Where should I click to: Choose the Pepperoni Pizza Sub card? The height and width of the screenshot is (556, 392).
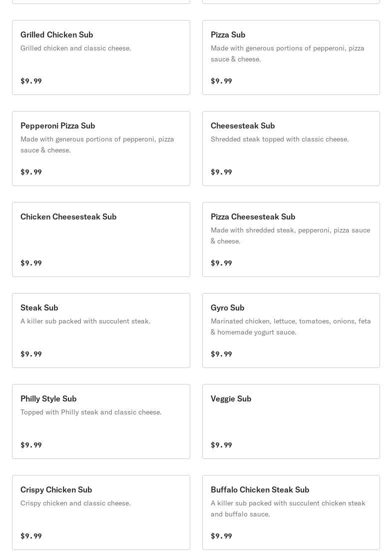click(101, 148)
